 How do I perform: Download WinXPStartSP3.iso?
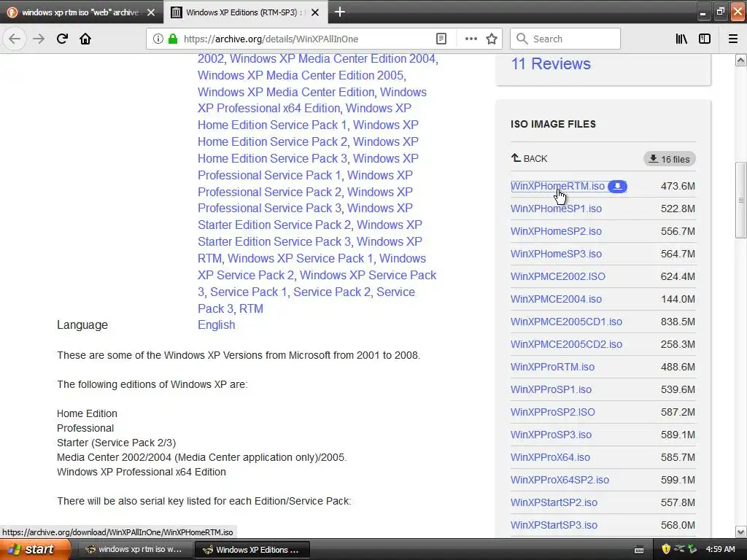554,525
